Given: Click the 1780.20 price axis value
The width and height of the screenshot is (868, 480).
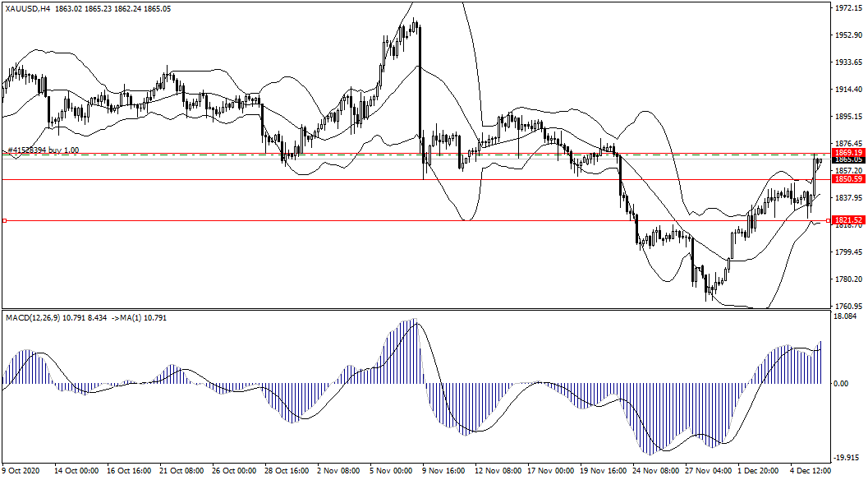Looking at the screenshot, I should click(847, 279).
